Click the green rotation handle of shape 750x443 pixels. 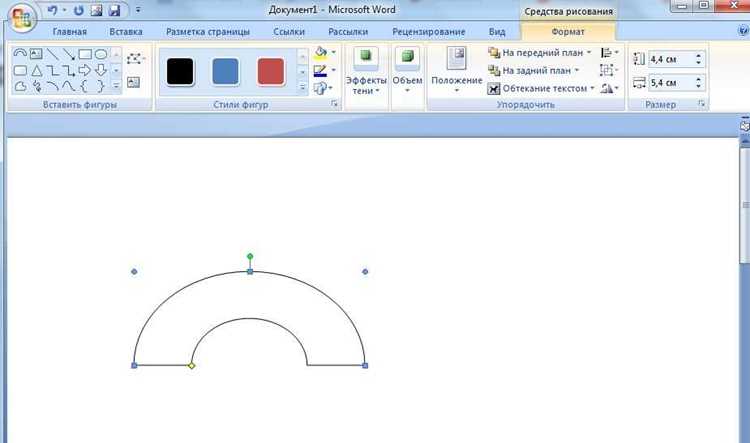point(250,257)
